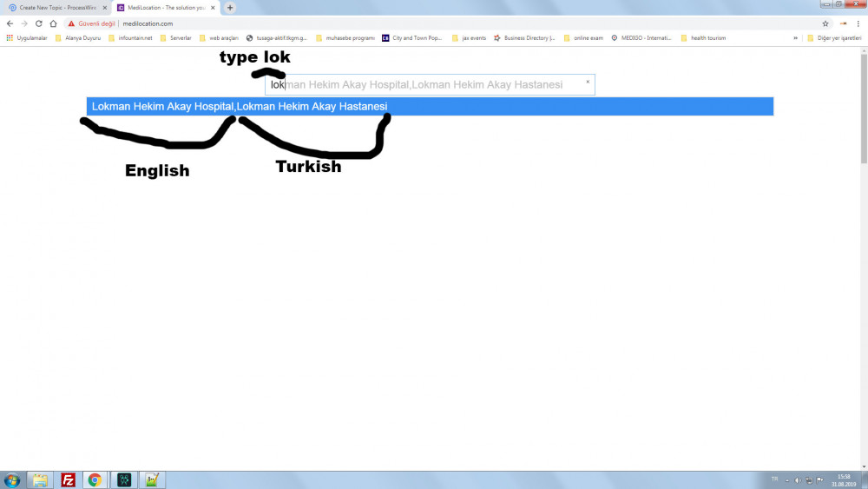
Task: Open the Uygulamalar apps shortcut
Action: [x=27, y=38]
